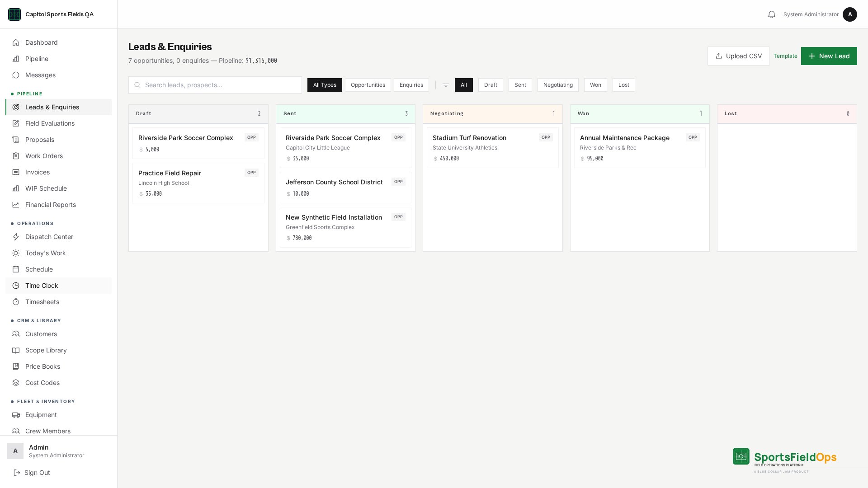Open the Dashboard page
The height and width of the screenshot is (488, 868).
point(59,42)
